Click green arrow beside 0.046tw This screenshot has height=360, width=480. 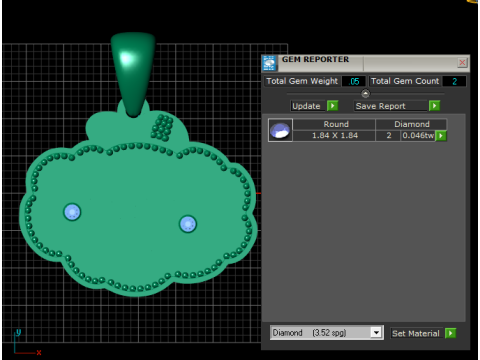pos(441,136)
